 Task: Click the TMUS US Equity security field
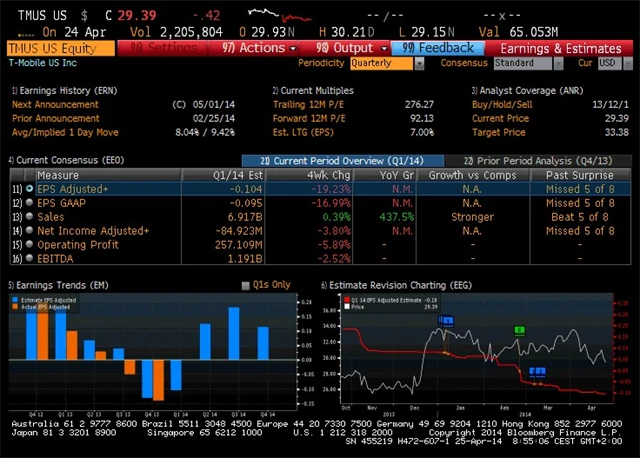pos(60,49)
